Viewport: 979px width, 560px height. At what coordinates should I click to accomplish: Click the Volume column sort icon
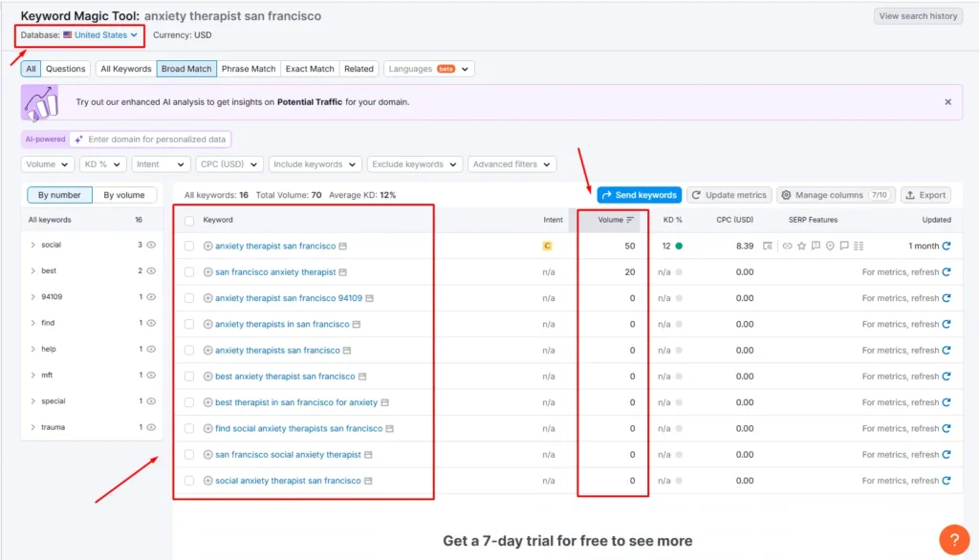pos(630,220)
